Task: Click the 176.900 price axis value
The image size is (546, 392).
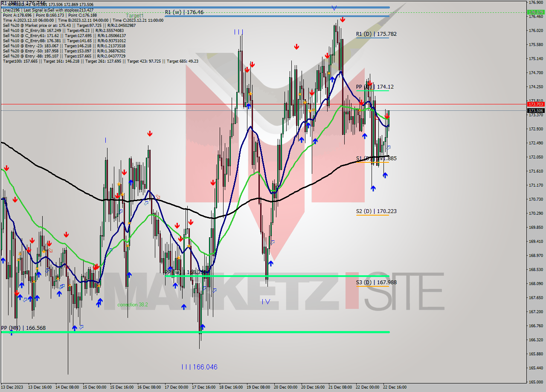Action: (536, 2)
